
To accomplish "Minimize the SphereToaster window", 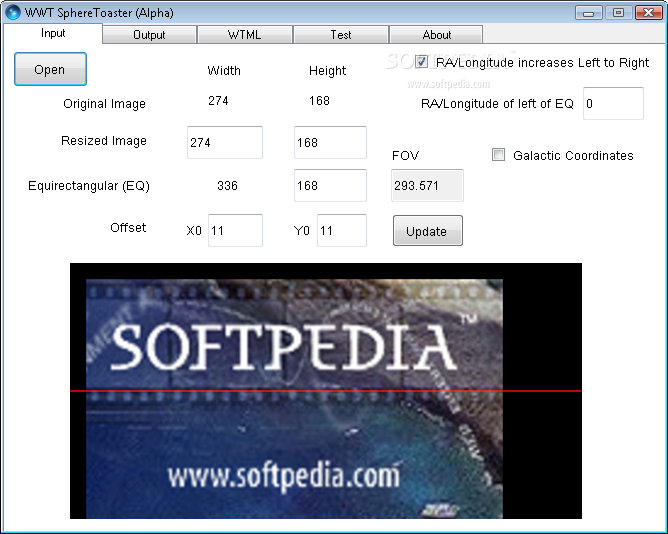I will (588, 13).
